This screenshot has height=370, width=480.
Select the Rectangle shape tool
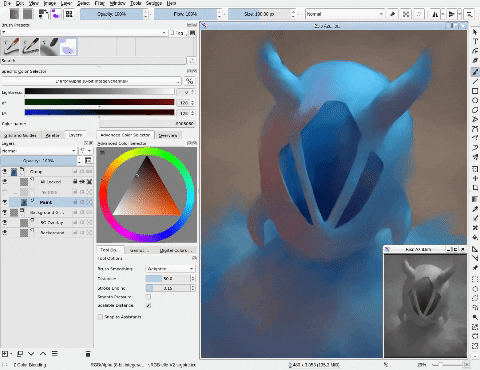(x=475, y=91)
